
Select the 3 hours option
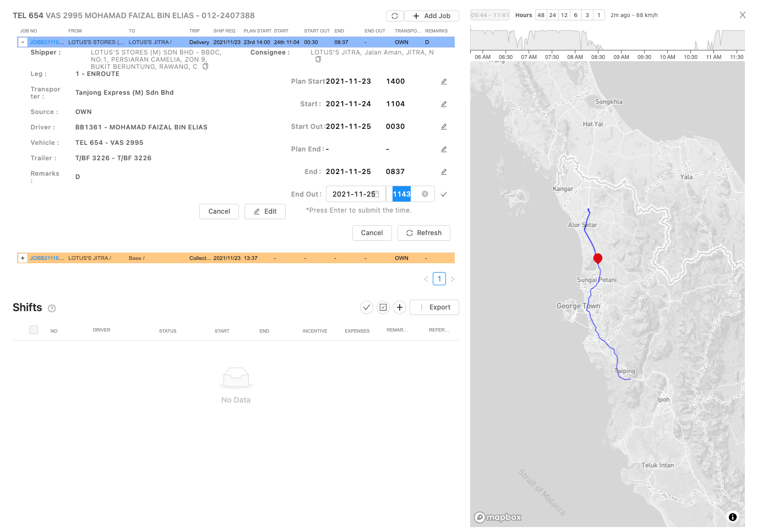click(587, 15)
